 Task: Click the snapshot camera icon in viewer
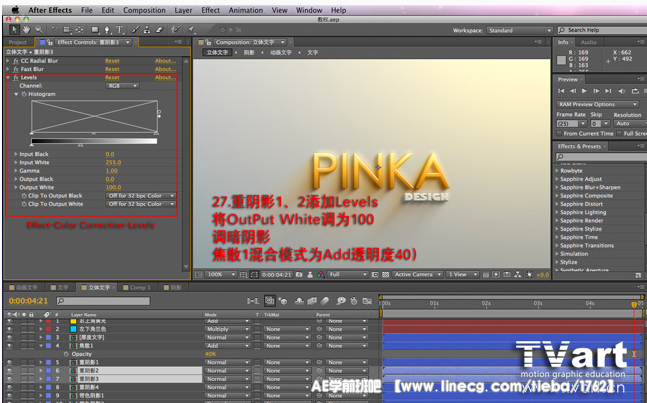[299, 274]
